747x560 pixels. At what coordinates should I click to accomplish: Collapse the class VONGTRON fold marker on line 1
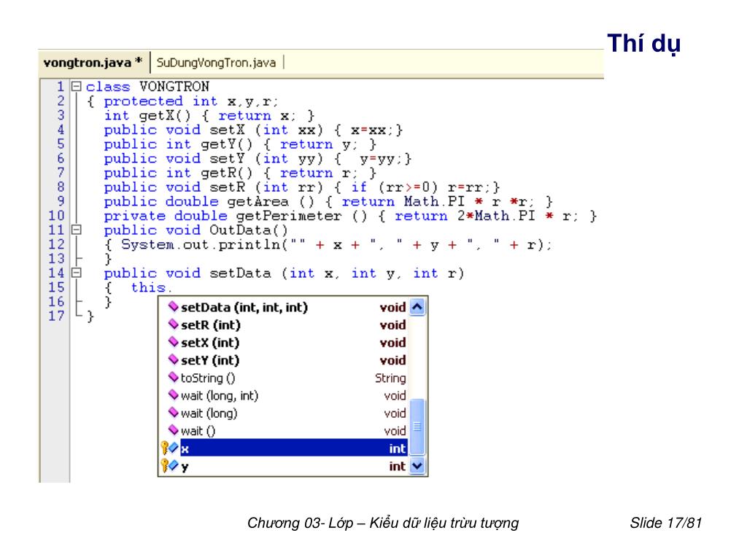(76, 87)
